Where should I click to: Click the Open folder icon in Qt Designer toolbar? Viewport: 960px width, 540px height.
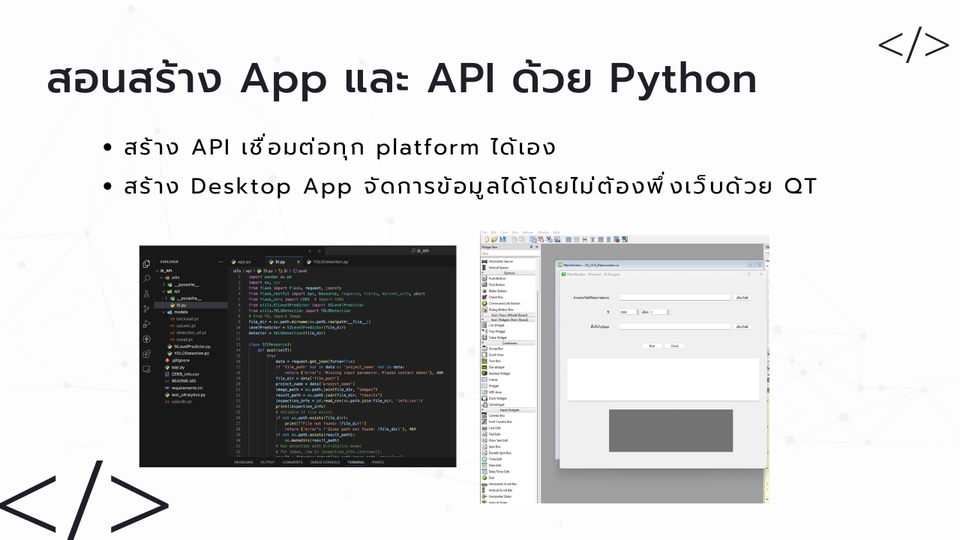coord(495,239)
